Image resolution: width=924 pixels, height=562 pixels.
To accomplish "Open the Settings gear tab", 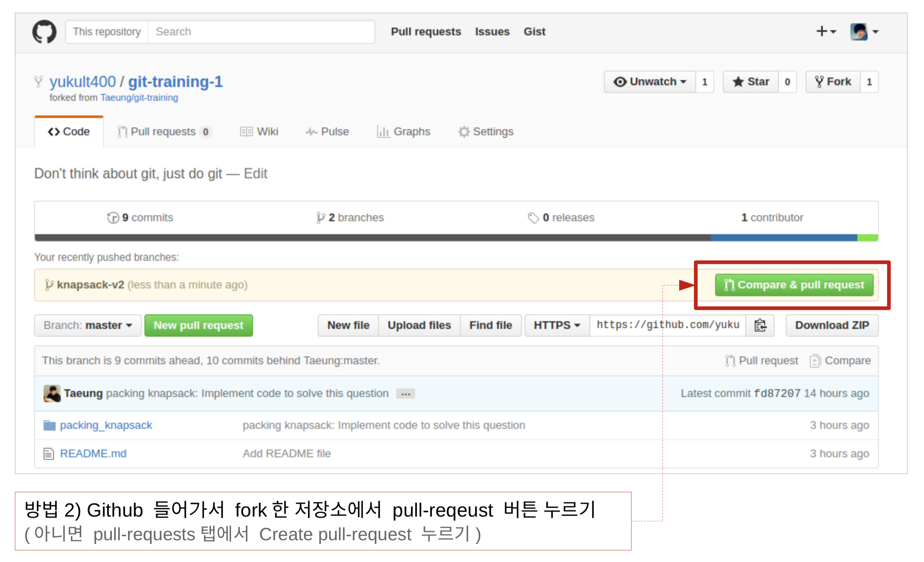I will [x=486, y=131].
